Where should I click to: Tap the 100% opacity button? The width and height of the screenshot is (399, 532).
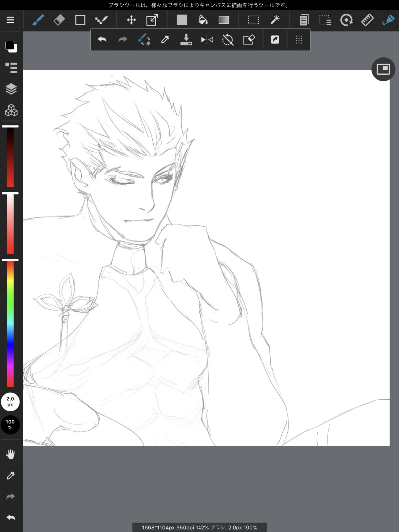click(x=10, y=424)
